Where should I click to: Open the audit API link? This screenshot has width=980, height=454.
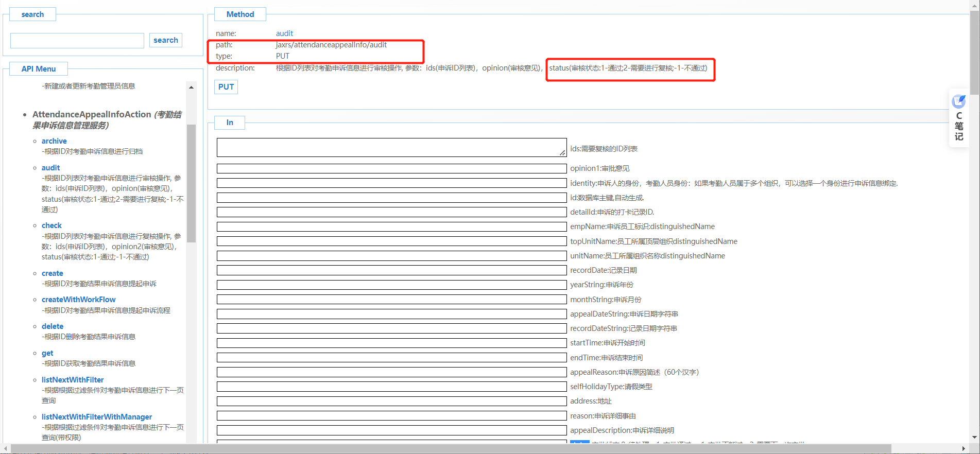50,168
